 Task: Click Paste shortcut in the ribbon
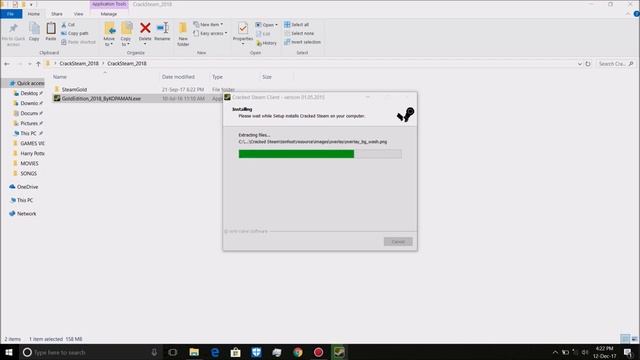coord(78,42)
